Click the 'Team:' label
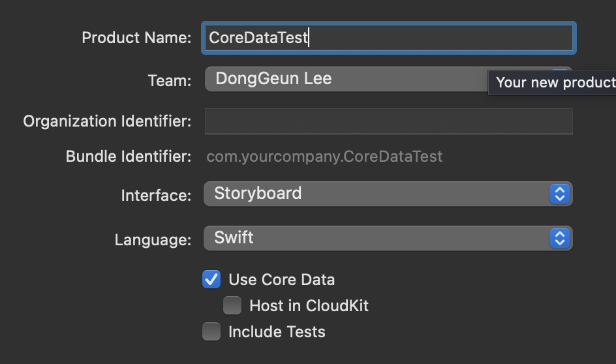 click(170, 81)
